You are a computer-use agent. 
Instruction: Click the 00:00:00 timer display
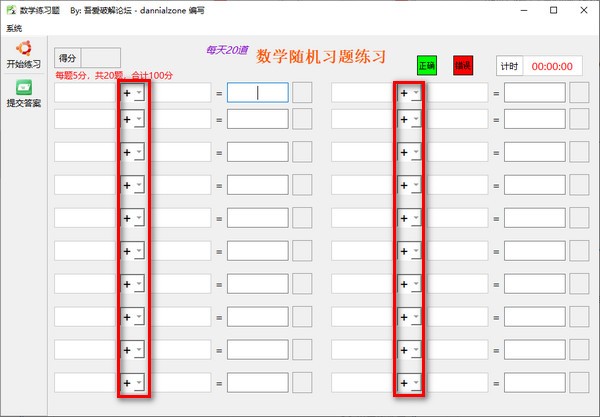click(x=552, y=67)
